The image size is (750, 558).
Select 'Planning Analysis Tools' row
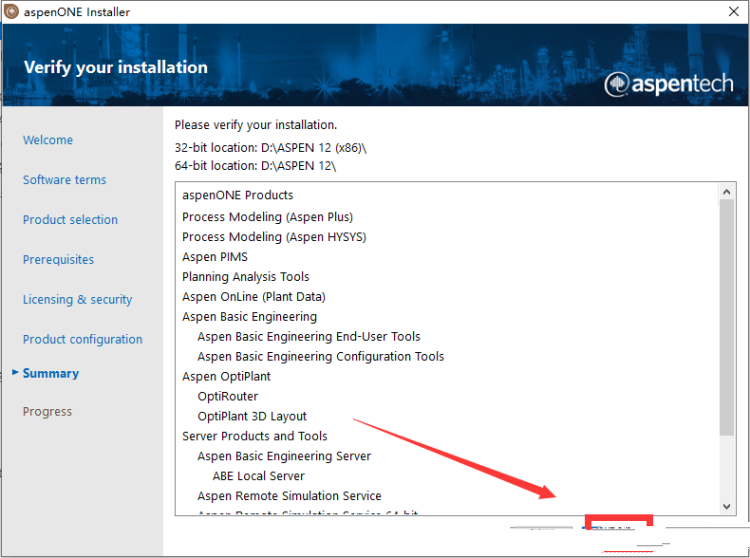246,277
